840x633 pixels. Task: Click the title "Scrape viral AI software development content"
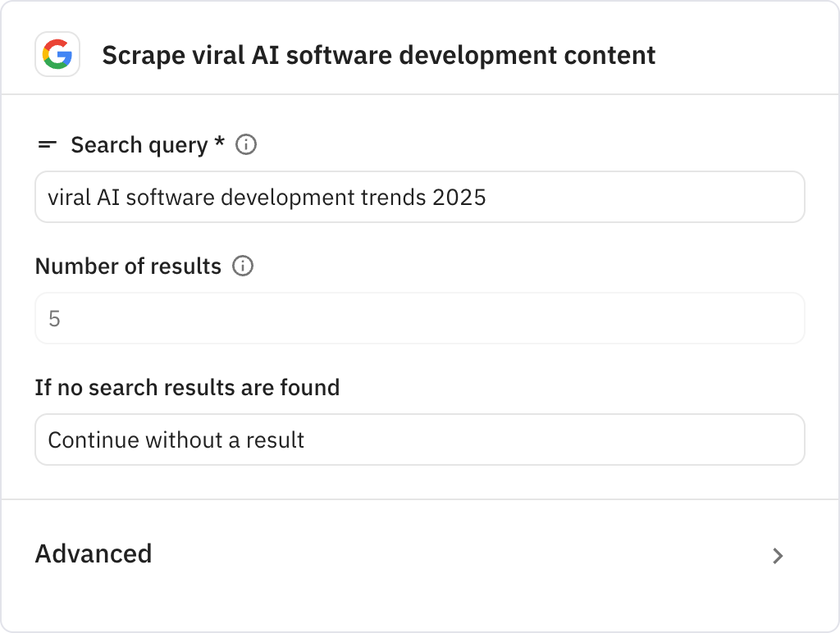pyautogui.click(x=378, y=55)
